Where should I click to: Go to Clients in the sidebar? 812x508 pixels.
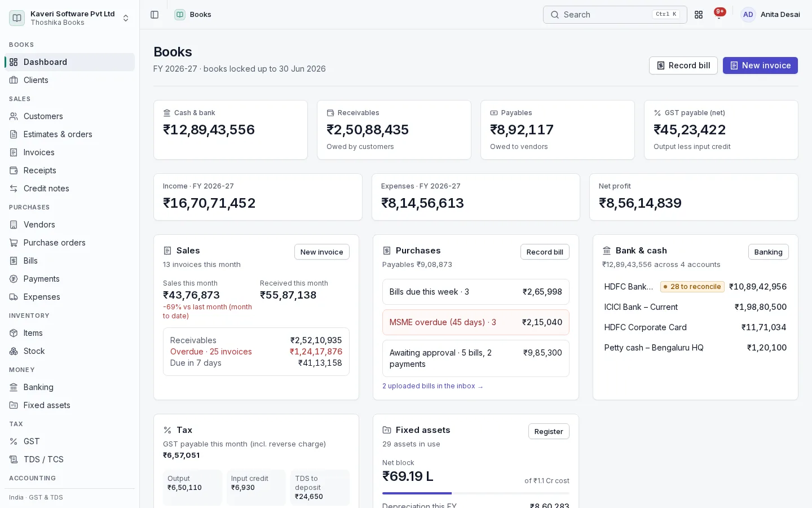click(x=70, y=80)
